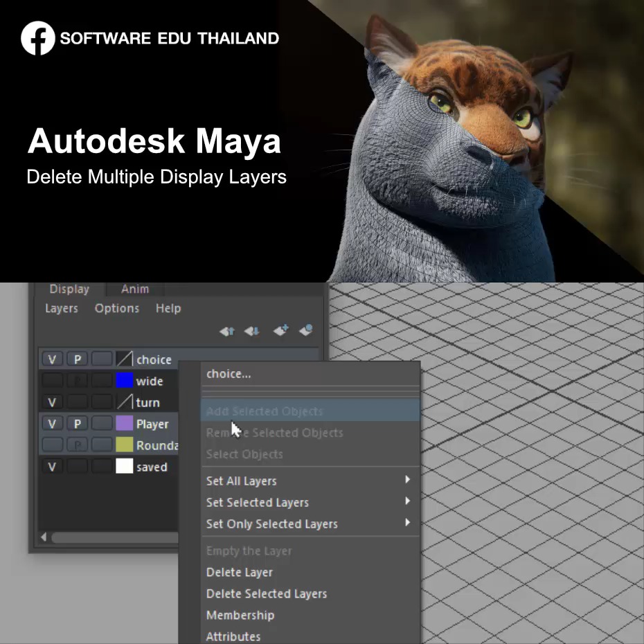The image size is (644, 644).
Task: Click the empty color swatch of turn layer
Action: point(125,402)
